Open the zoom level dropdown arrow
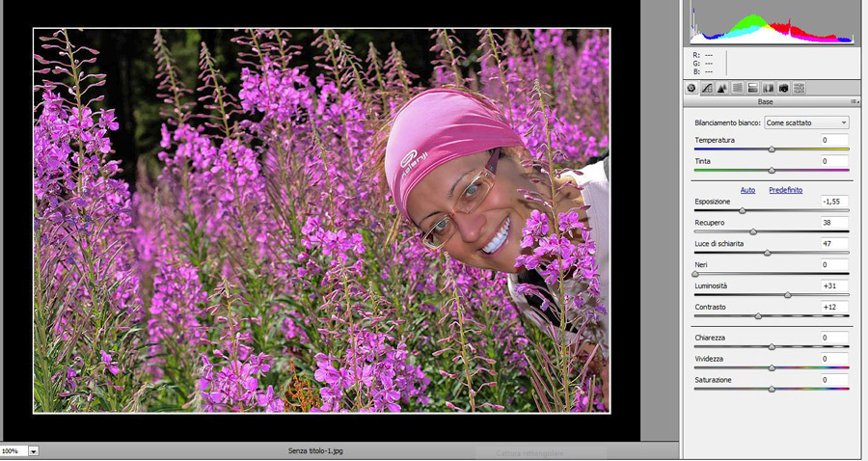The width and height of the screenshot is (868, 461). (34, 450)
